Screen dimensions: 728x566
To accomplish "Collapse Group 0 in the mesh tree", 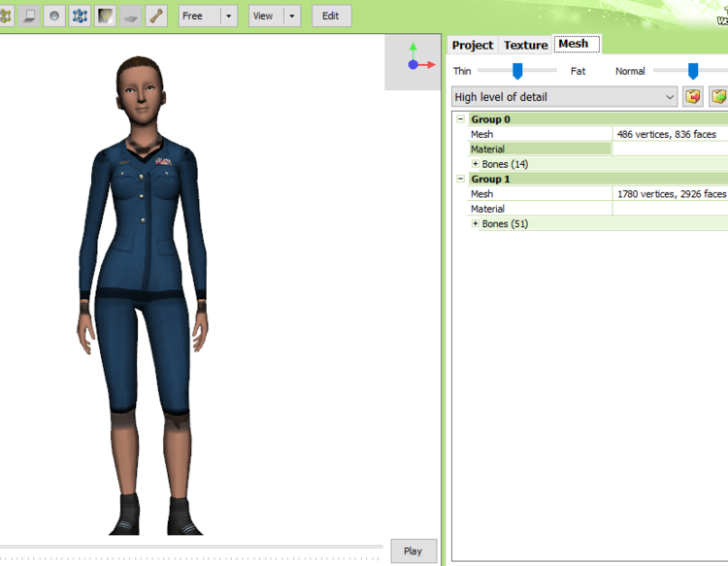I will (460, 119).
